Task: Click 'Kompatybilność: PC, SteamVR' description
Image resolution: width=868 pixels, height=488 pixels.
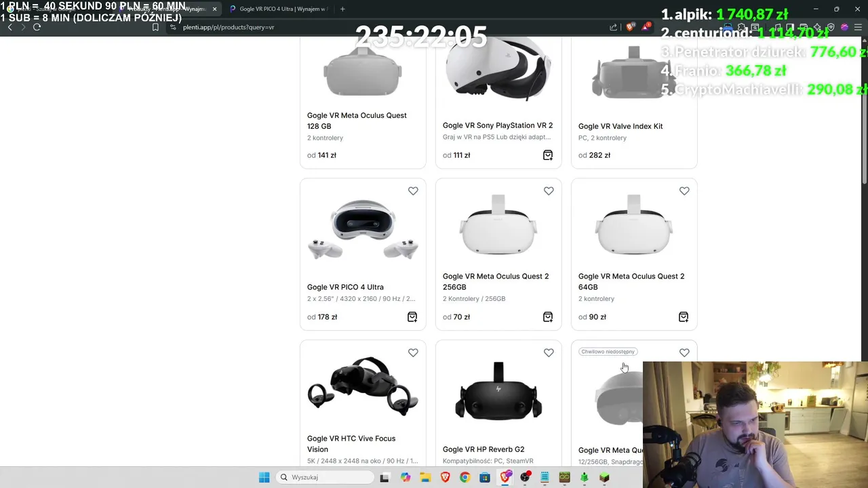Action: (x=488, y=461)
